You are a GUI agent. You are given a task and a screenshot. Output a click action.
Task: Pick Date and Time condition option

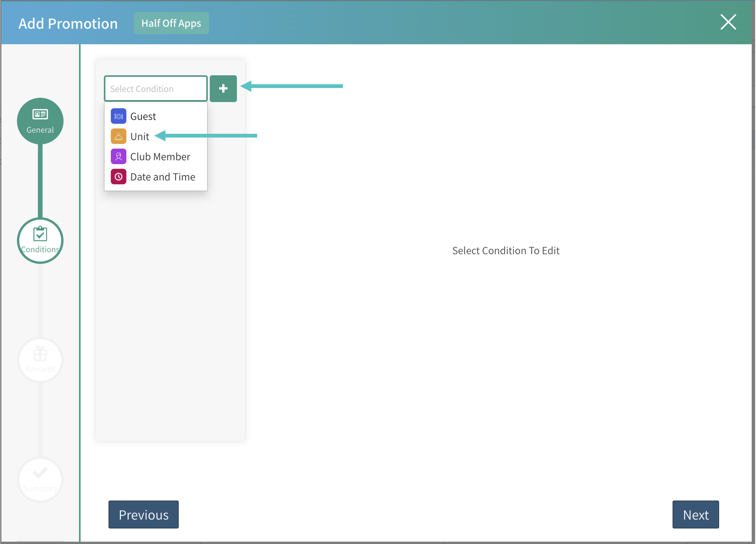click(x=163, y=177)
